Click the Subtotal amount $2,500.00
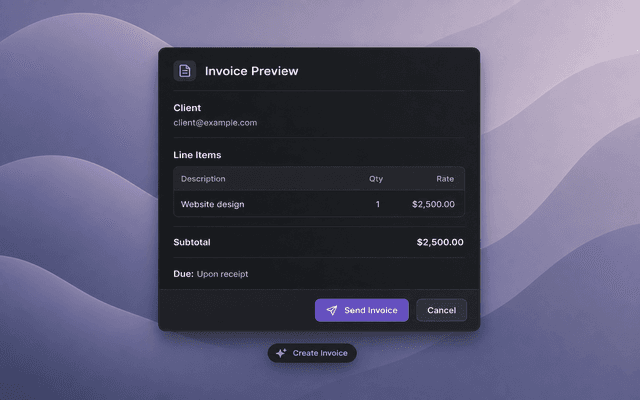Viewport: 640px width, 400px height. 440,242
